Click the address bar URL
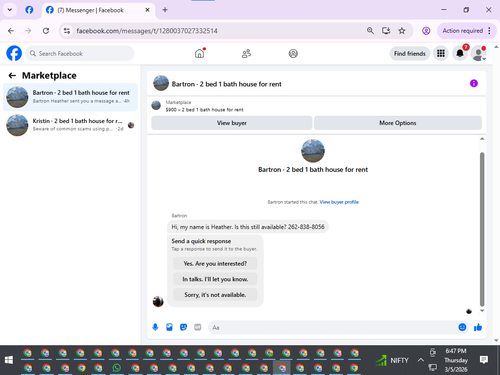The width and height of the screenshot is (500, 375). click(x=147, y=31)
